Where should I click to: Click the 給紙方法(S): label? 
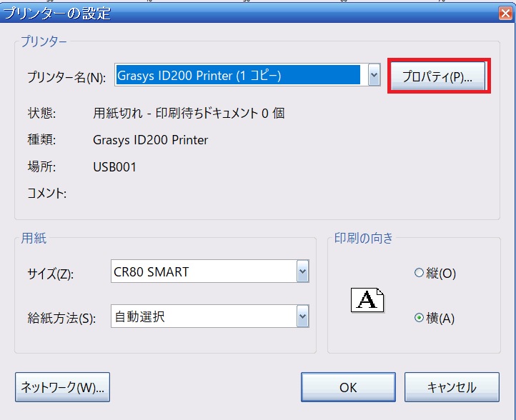tap(61, 319)
